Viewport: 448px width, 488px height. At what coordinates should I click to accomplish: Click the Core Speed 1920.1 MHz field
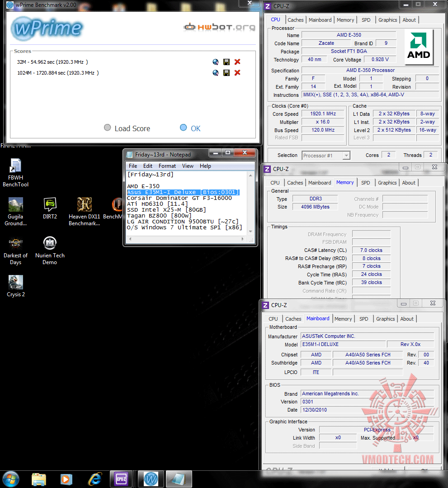[323, 114]
